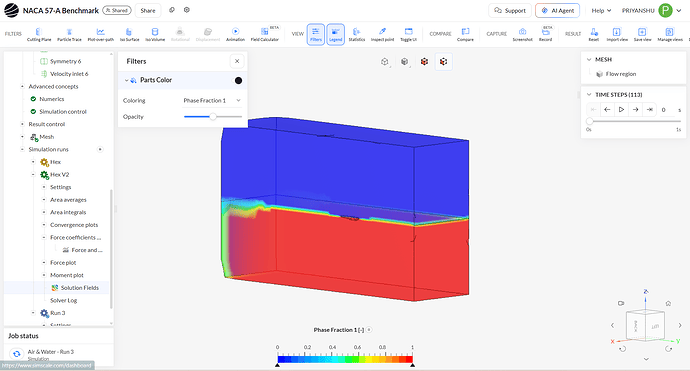The height and width of the screenshot is (371, 690).
Task: Expand the Advanced concepts node
Action: point(22,87)
